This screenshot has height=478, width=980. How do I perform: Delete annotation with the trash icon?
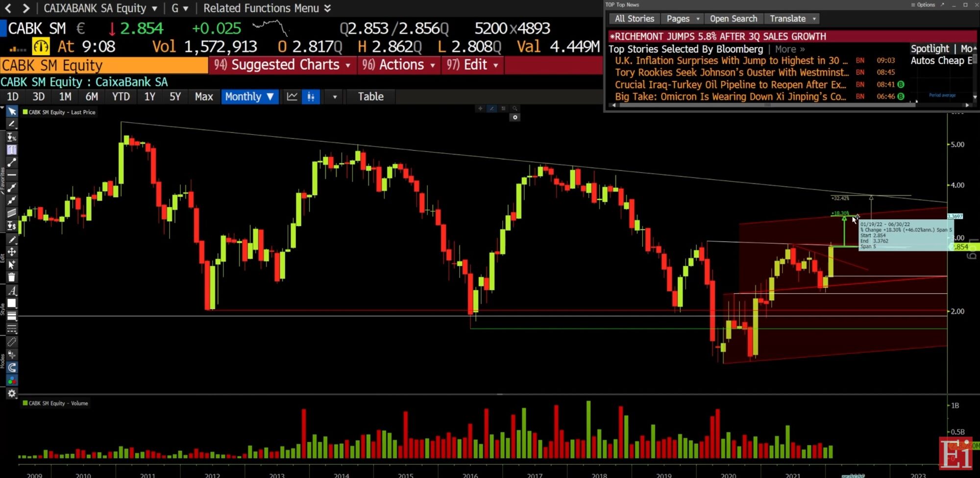click(x=12, y=277)
